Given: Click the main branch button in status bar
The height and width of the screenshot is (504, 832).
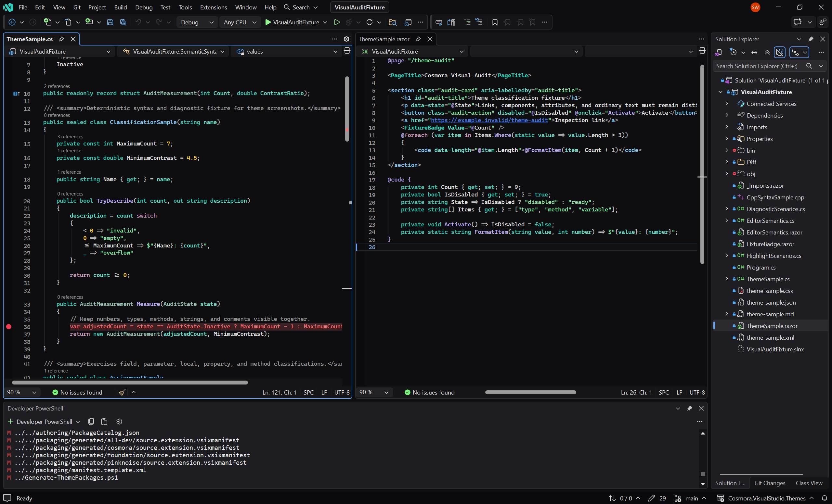Looking at the screenshot, I should click(690, 498).
